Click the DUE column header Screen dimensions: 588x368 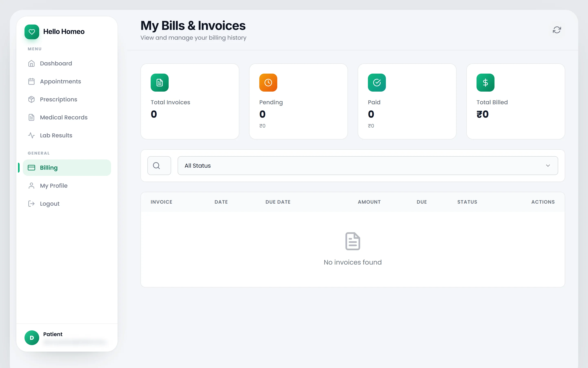pyautogui.click(x=422, y=202)
